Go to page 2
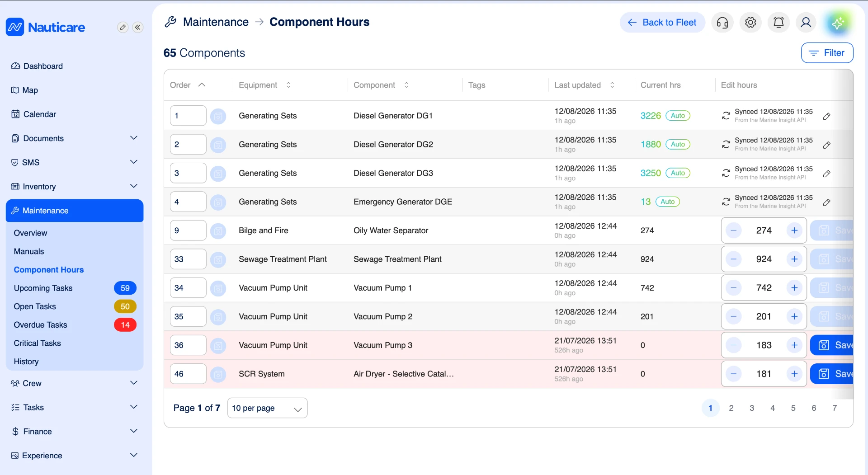Image resolution: width=868 pixels, height=475 pixels. point(731,408)
